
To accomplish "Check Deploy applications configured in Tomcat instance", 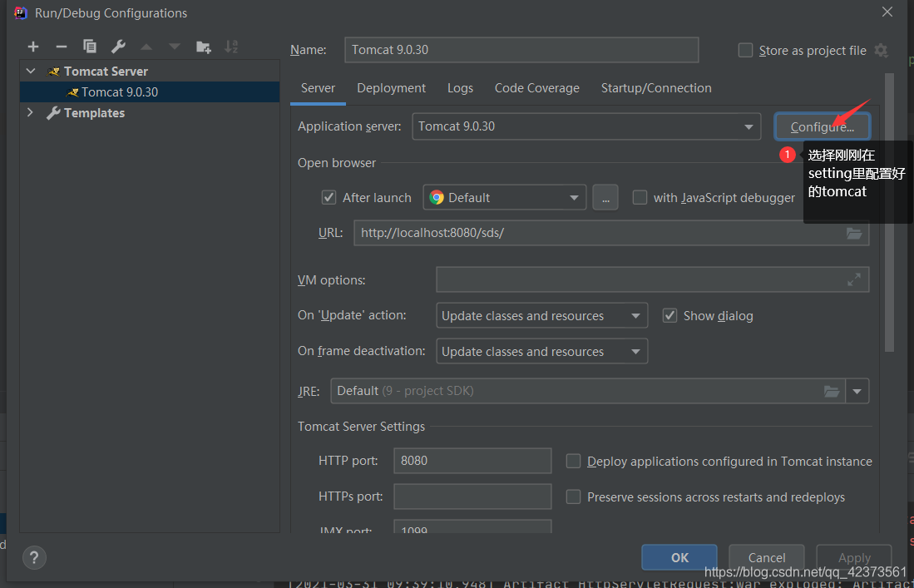I will [x=573, y=462].
